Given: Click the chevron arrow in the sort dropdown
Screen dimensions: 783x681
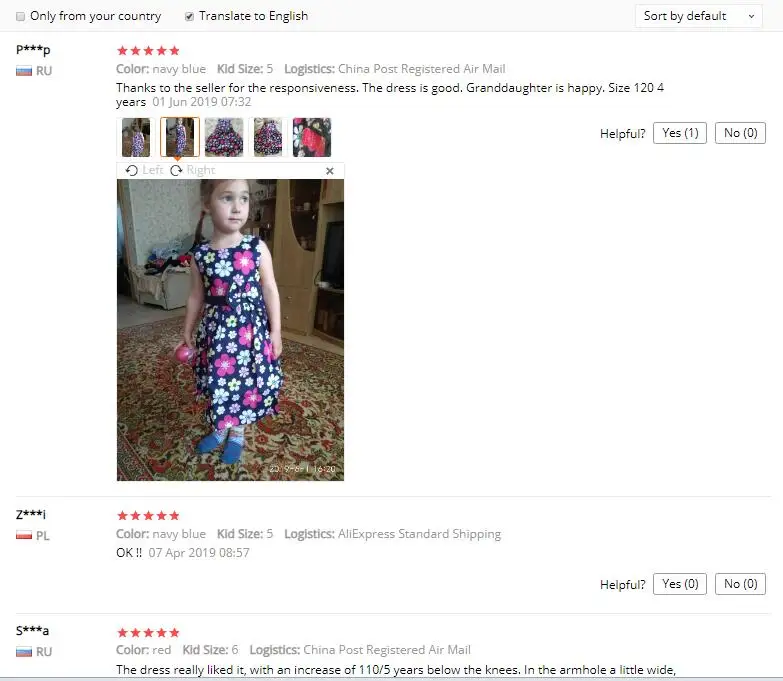Looking at the screenshot, I should click(x=751, y=16).
